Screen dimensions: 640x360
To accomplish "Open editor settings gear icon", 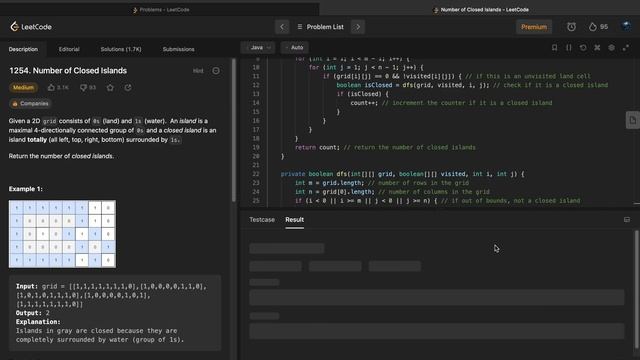I will [x=611, y=48].
